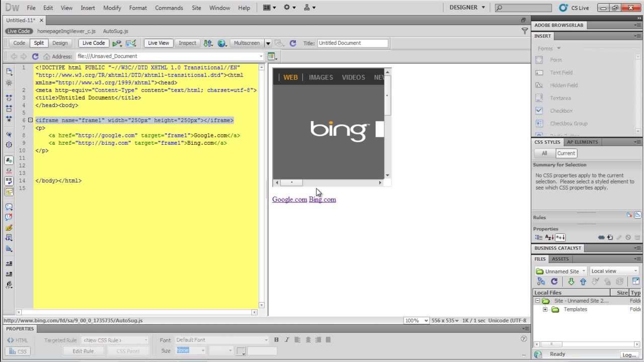
Task: Click the Bing.com link in preview
Action: click(323, 200)
